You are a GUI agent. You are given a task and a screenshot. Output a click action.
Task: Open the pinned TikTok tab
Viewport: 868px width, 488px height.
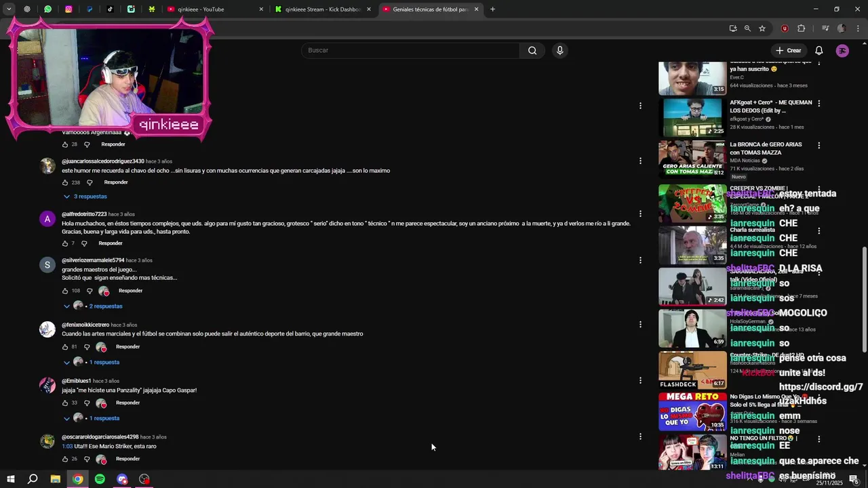click(x=111, y=9)
